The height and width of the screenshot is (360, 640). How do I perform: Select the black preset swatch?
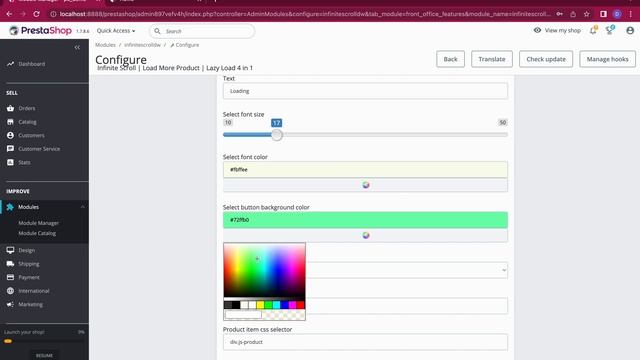(236, 305)
